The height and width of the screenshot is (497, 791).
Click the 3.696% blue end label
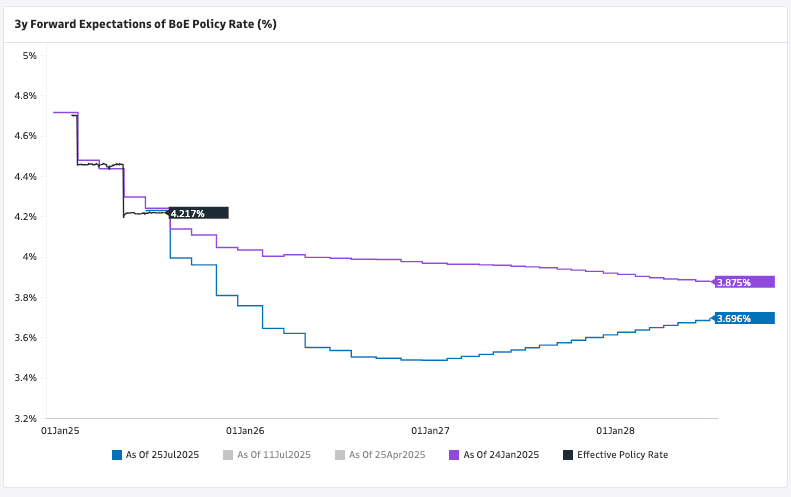[x=745, y=318]
